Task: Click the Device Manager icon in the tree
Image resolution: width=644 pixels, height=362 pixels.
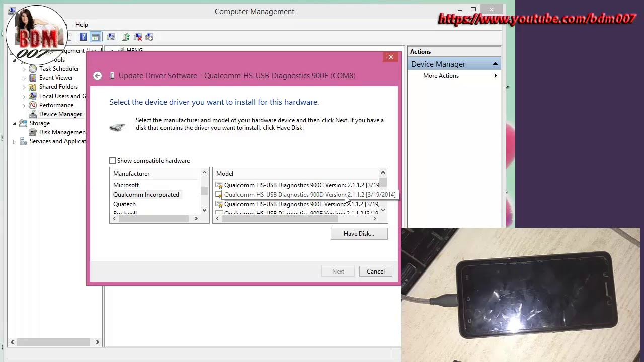Action: click(33, 114)
